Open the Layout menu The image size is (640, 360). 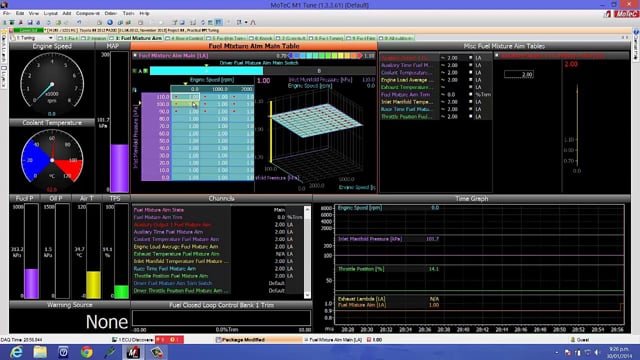[51, 13]
